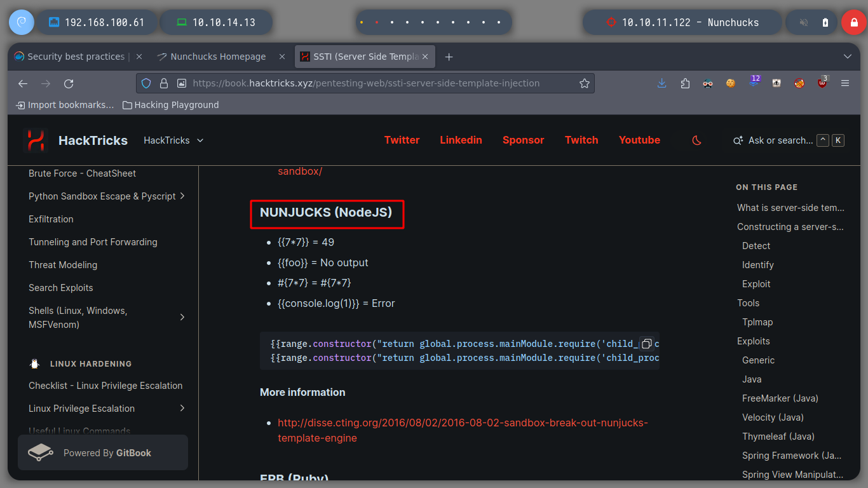This screenshot has height=488, width=868.
Task: Select the 10.10.11.122 Nunchucks target widget
Action: pos(682,22)
